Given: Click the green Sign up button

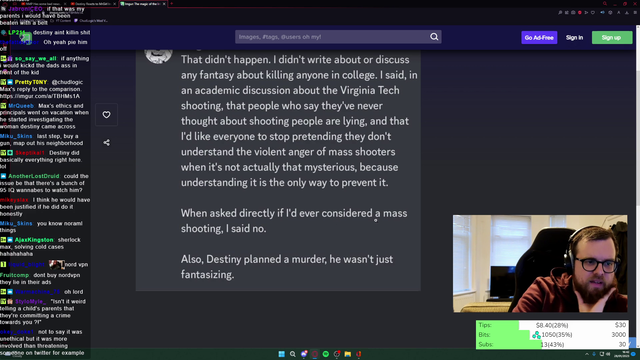Looking at the screenshot, I should pos(611,38).
